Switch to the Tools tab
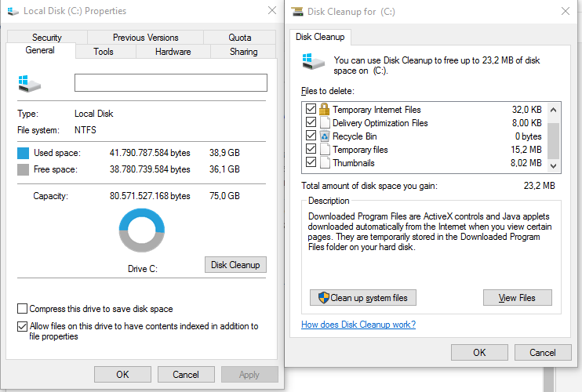Viewport: 582px width, 392px height. click(104, 52)
